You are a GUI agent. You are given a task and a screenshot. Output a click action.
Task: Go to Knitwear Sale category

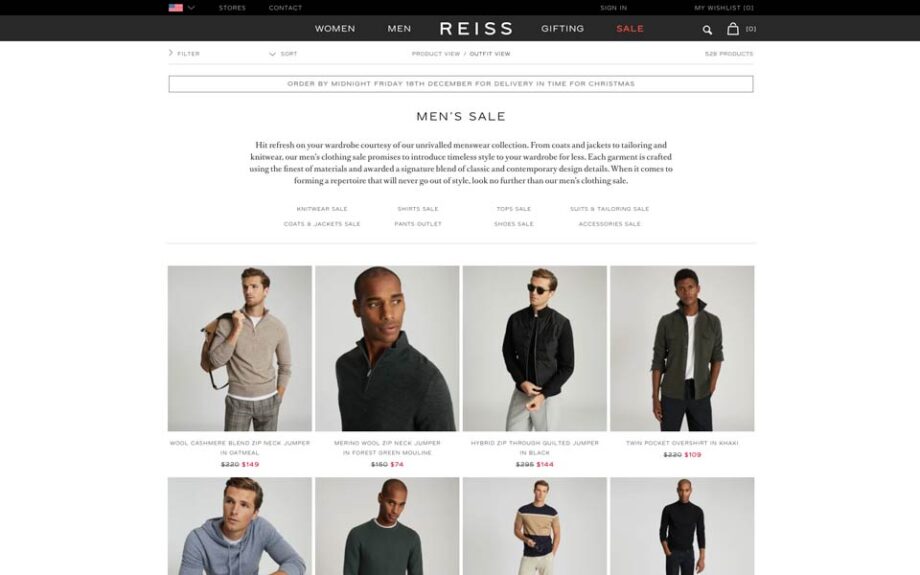pos(322,209)
